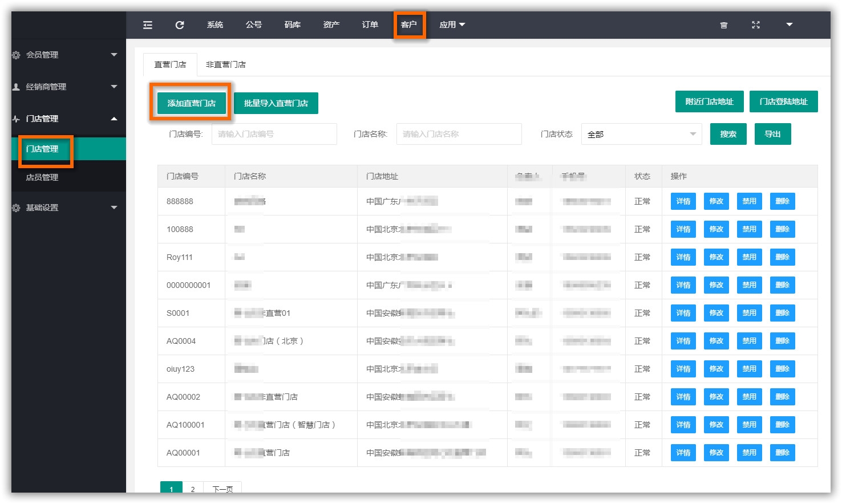Click the 门店登陆地址 button

pyautogui.click(x=784, y=101)
